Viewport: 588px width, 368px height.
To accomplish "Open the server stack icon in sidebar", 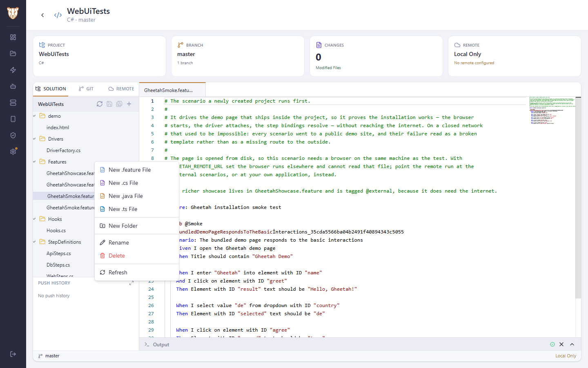I will coord(13,103).
